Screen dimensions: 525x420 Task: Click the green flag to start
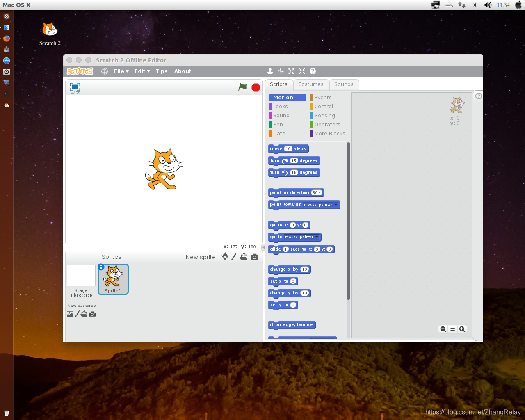pyautogui.click(x=242, y=87)
